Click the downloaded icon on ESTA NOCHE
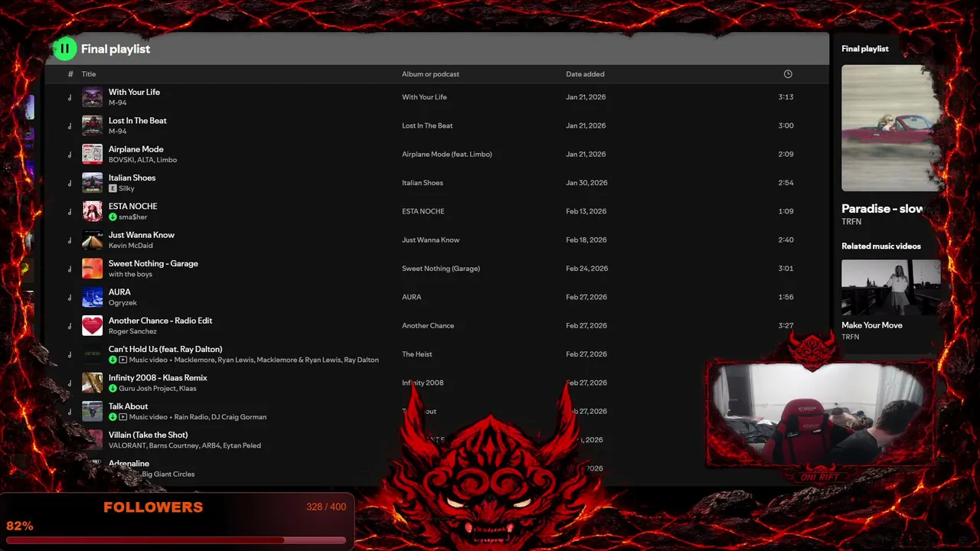The image size is (980, 551). click(x=113, y=217)
